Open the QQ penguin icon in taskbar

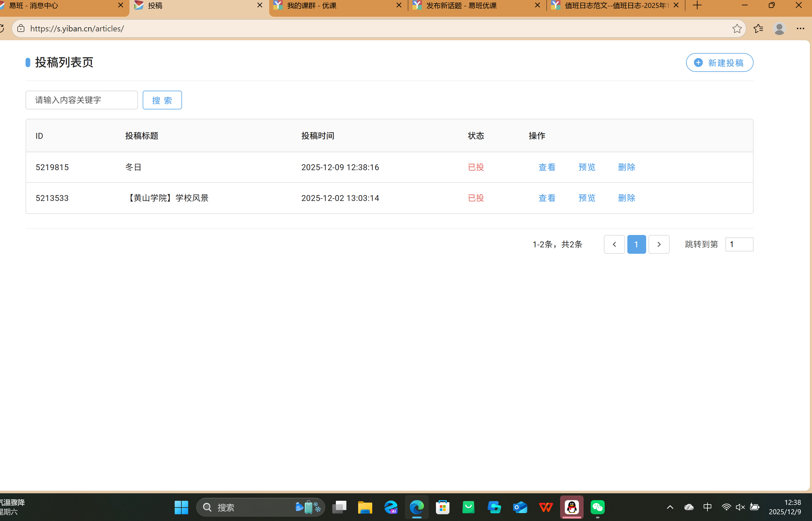572,507
